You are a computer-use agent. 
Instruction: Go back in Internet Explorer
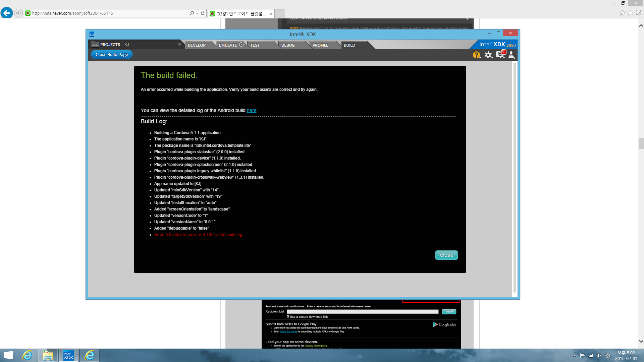point(7,13)
